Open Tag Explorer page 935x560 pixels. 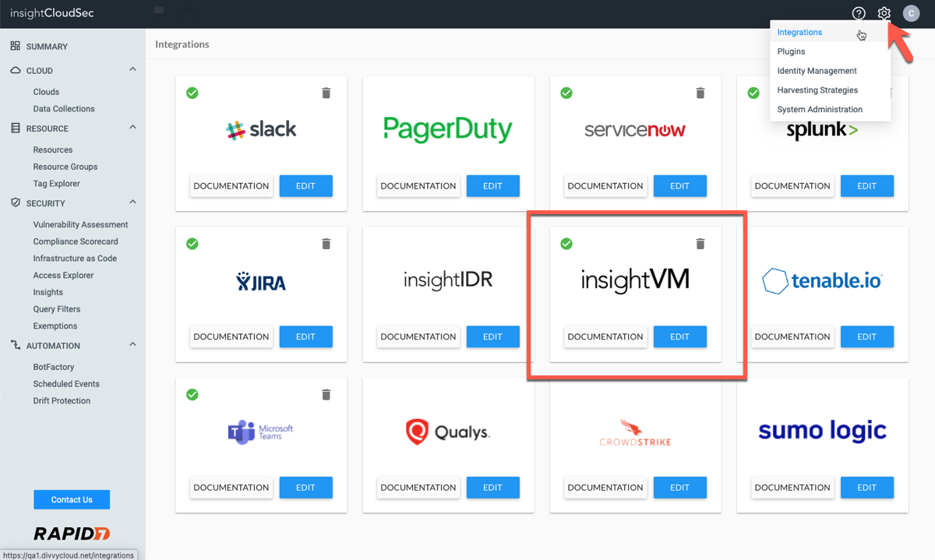(x=56, y=184)
